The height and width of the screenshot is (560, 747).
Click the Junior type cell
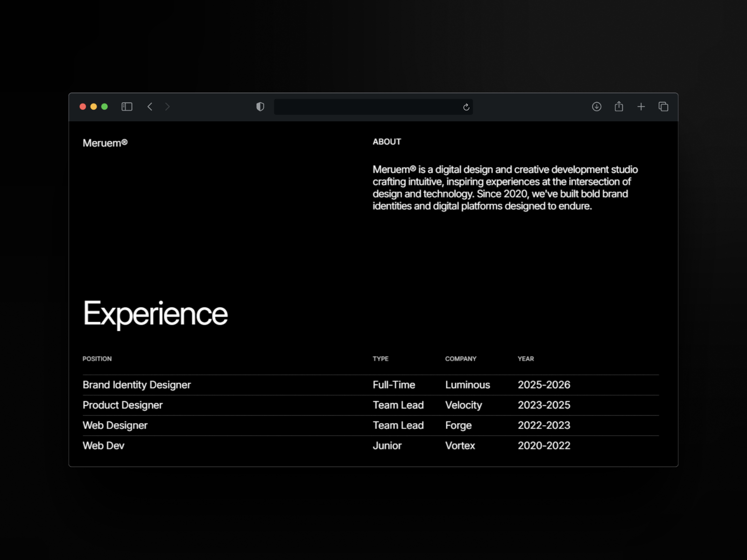point(387,446)
